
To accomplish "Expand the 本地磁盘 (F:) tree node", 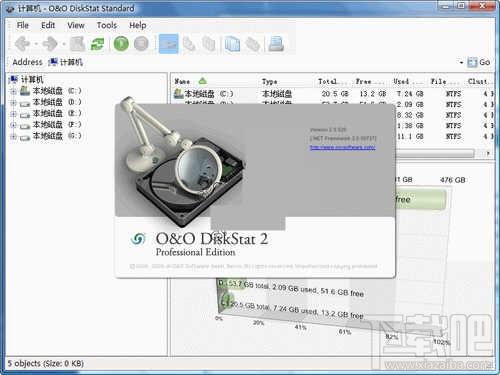I will [13, 125].
